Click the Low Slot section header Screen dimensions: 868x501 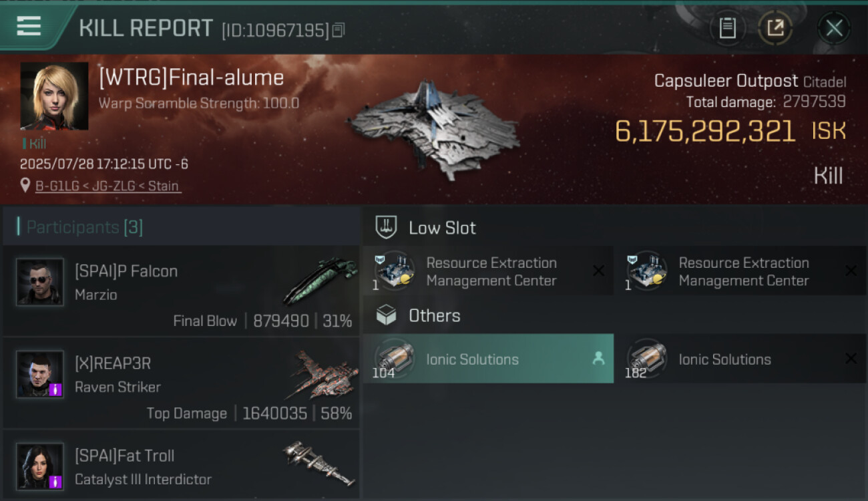[x=442, y=228]
